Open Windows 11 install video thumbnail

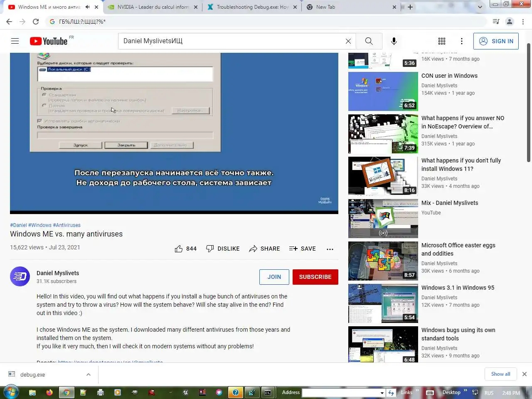tap(383, 176)
